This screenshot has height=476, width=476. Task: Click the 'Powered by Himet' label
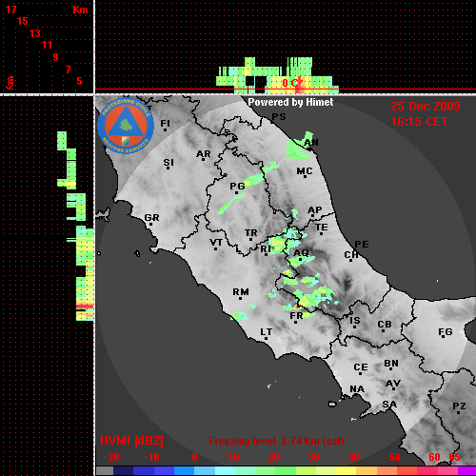pos(290,102)
